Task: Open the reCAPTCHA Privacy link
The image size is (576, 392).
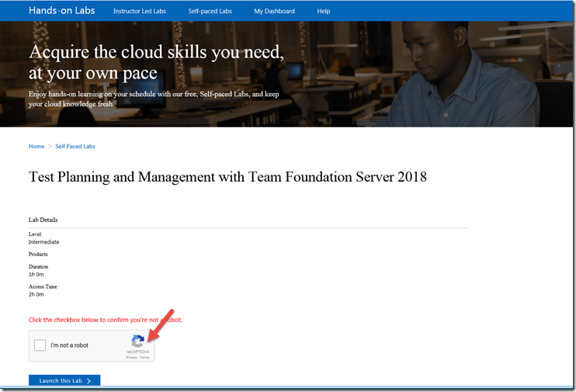Action: pos(131,357)
